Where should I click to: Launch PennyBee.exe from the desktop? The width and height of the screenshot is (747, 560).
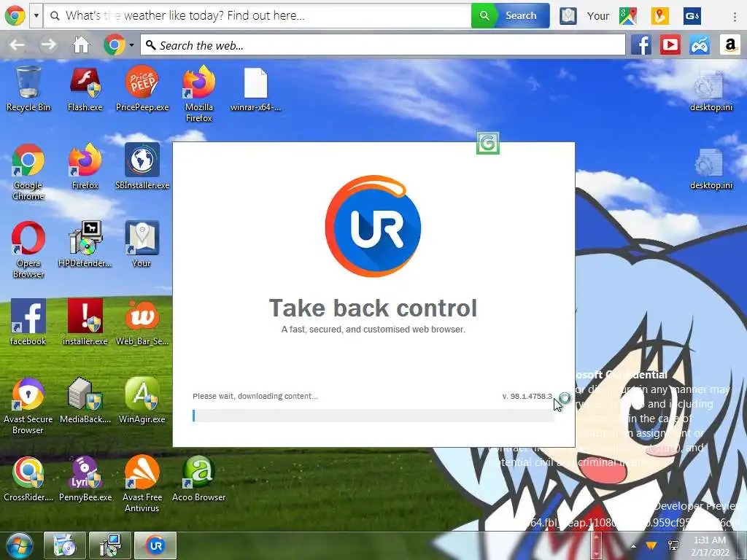(85, 478)
